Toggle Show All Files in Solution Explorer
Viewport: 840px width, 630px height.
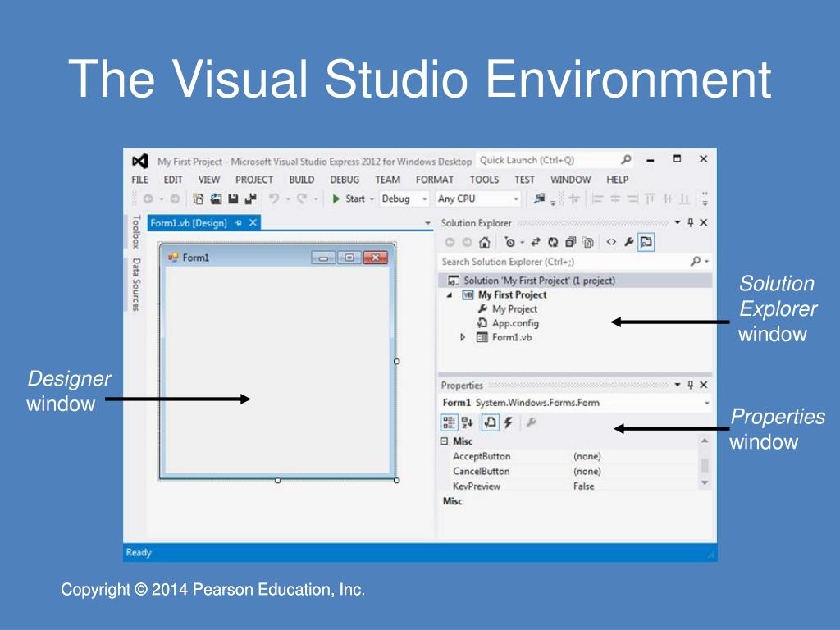tap(588, 243)
